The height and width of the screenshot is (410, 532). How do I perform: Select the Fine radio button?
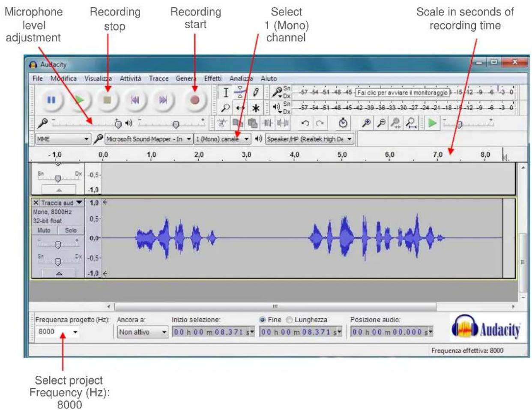point(263,320)
